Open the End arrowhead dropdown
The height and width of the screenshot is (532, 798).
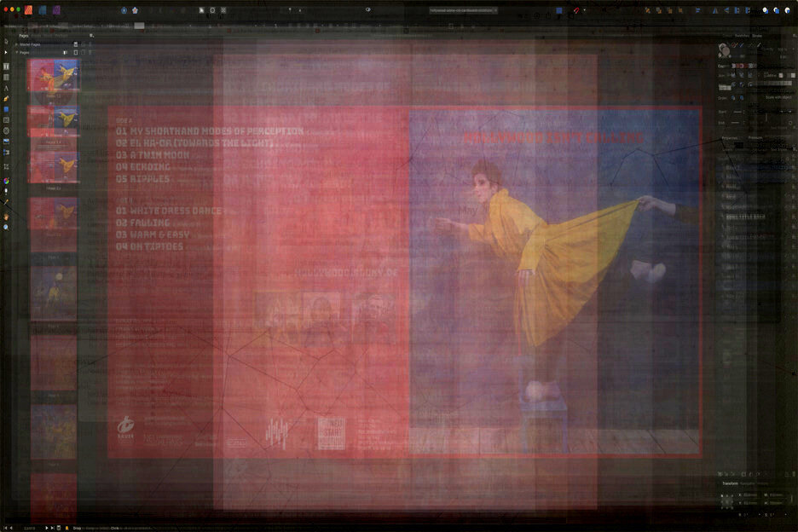pos(737,123)
